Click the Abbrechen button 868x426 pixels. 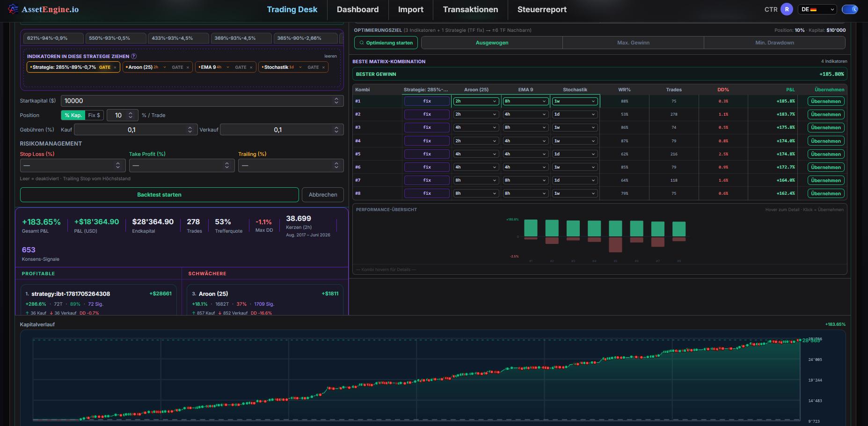click(323, 195)
